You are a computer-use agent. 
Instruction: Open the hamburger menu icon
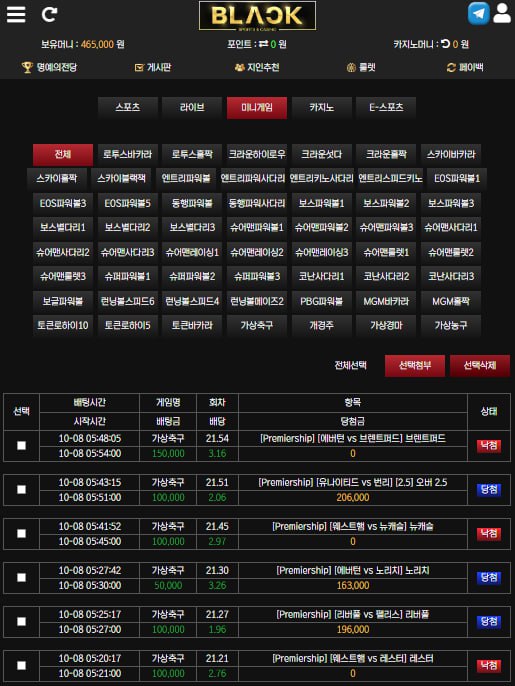[x=16, y=14]
